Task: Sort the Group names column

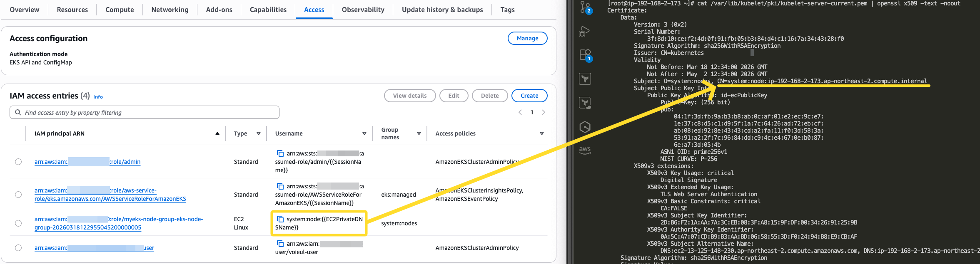Action: 419,133
